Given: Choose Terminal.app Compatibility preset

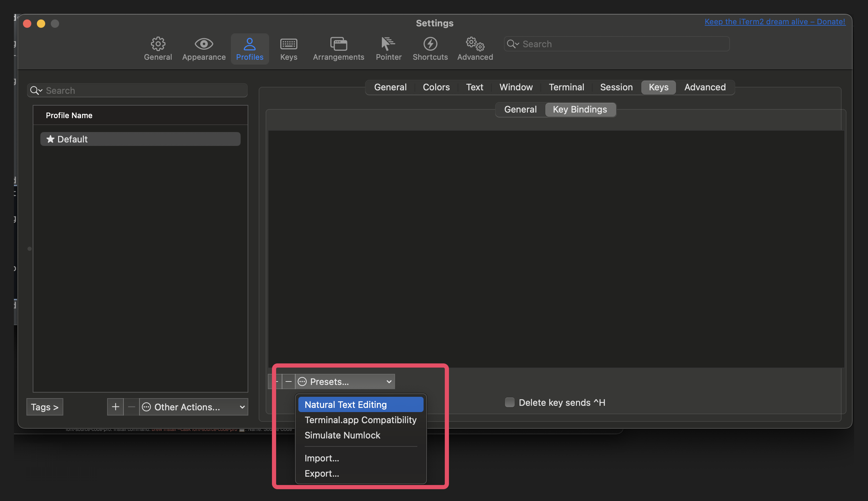Looking at the screenshot, I should 360,420.
